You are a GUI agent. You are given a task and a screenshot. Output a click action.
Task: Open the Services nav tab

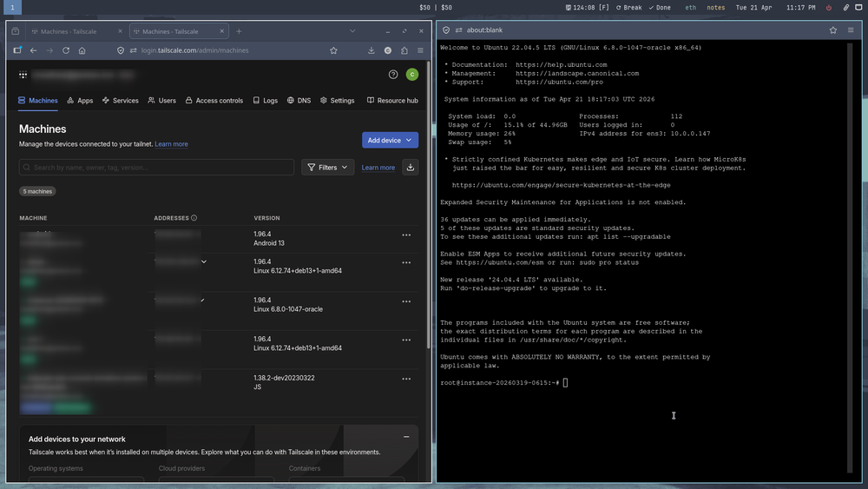pos(120,101)
